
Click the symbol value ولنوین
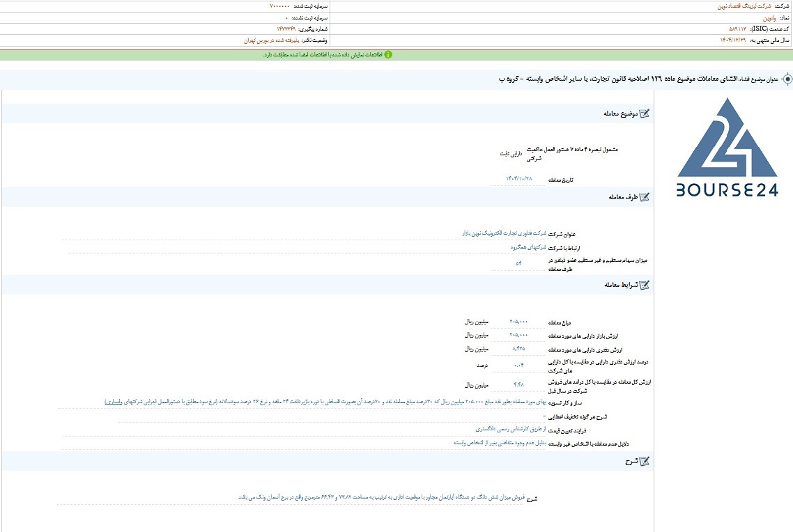[769, 17]
